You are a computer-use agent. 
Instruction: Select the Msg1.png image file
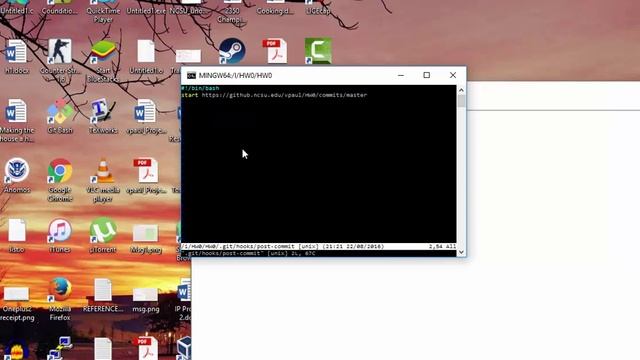(x=146, y=234)
